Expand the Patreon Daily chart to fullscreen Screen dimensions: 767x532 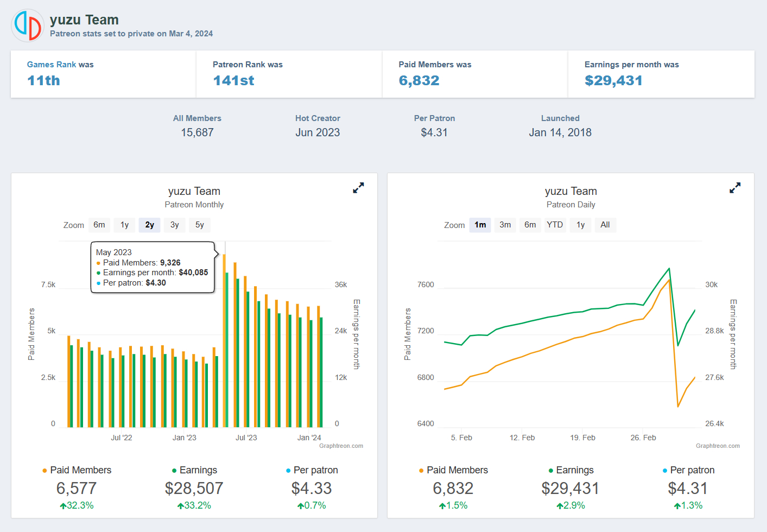[x=735, y=188]
